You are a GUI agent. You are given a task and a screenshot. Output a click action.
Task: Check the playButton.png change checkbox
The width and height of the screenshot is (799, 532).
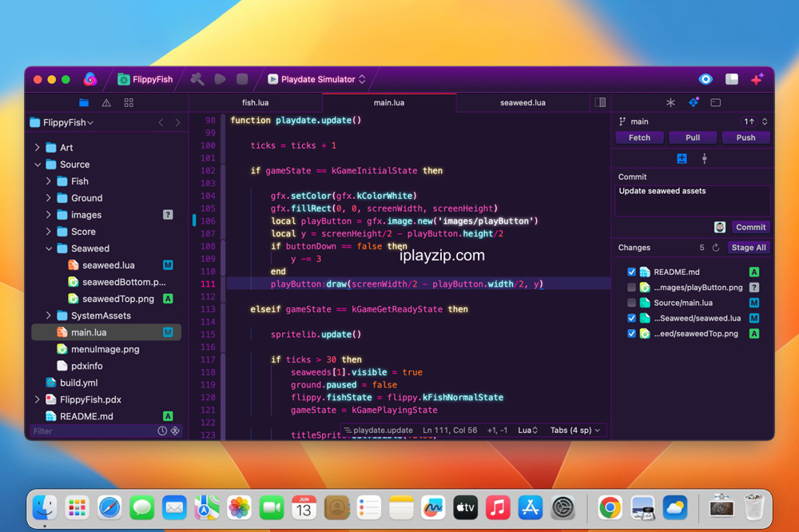click(x=631, y=288)
